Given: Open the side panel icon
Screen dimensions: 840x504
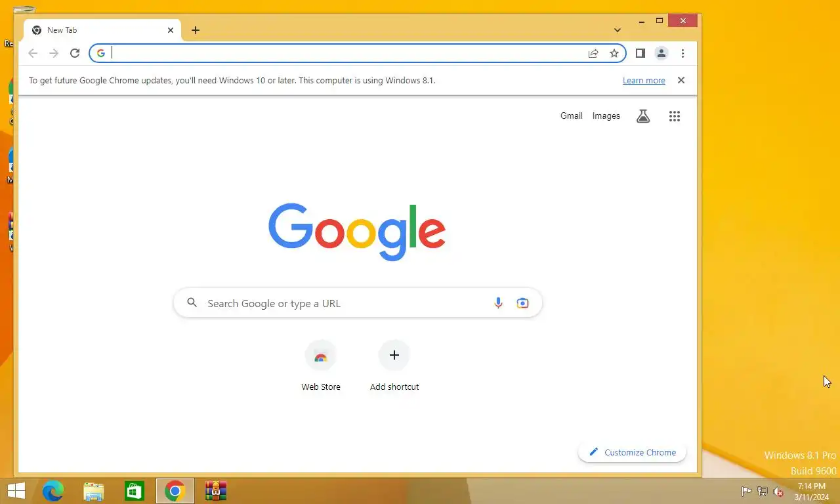Looking at the screenshot, I should click(640, 53).
